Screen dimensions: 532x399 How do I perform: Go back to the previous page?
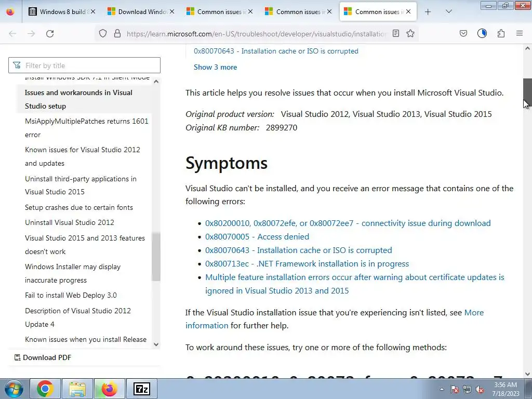12,34
